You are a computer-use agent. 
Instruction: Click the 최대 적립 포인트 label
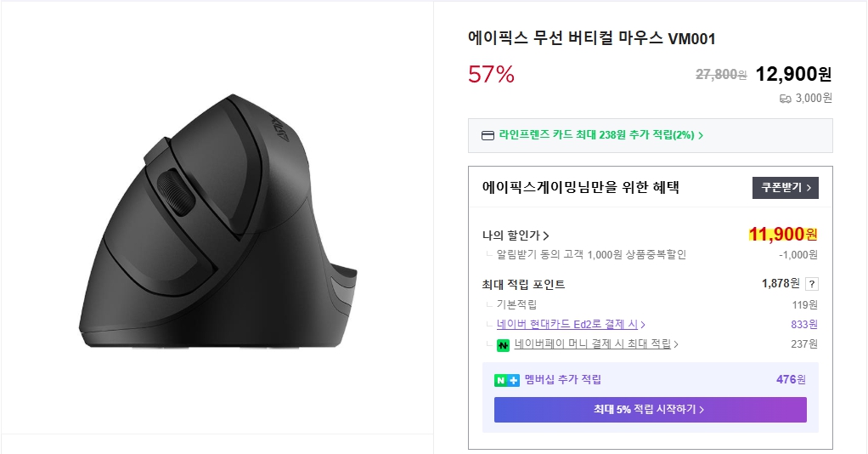point(523,284)
